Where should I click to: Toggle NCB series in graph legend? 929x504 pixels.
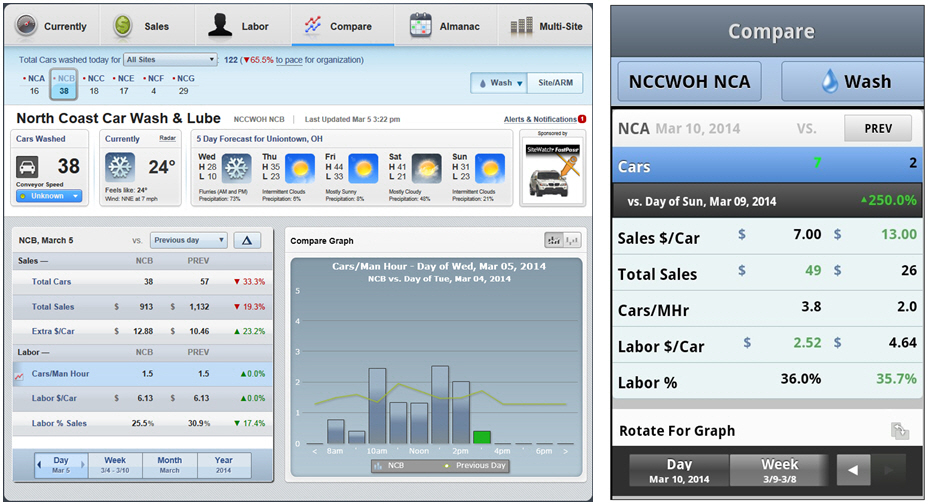tap(390, 466)
